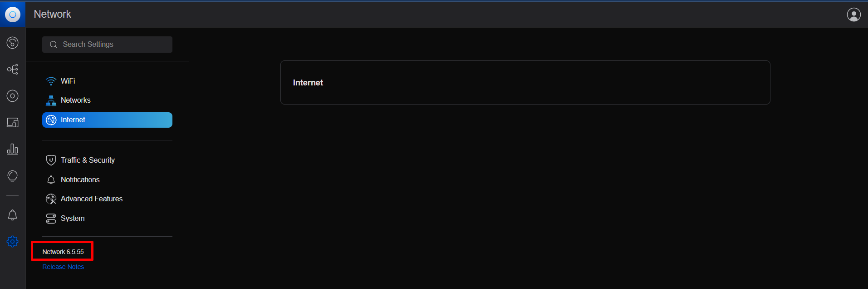Go to Notifications in the settings list

(80, 179)
